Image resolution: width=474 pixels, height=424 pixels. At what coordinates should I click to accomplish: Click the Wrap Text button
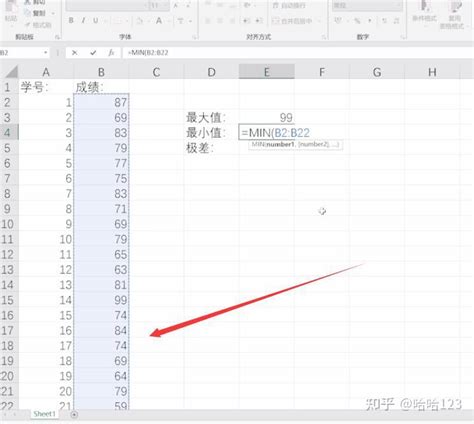click(x=288, y=5)
